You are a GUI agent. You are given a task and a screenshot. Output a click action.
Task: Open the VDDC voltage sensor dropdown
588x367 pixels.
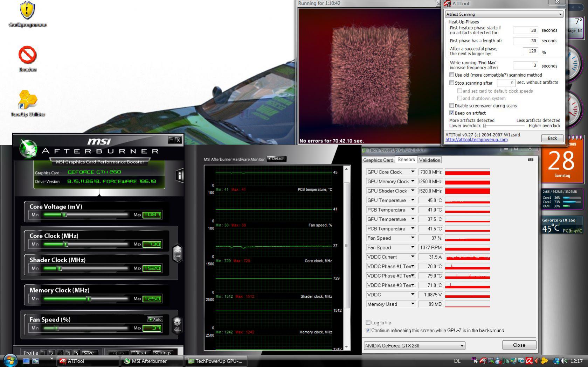[x=413, y=295]
